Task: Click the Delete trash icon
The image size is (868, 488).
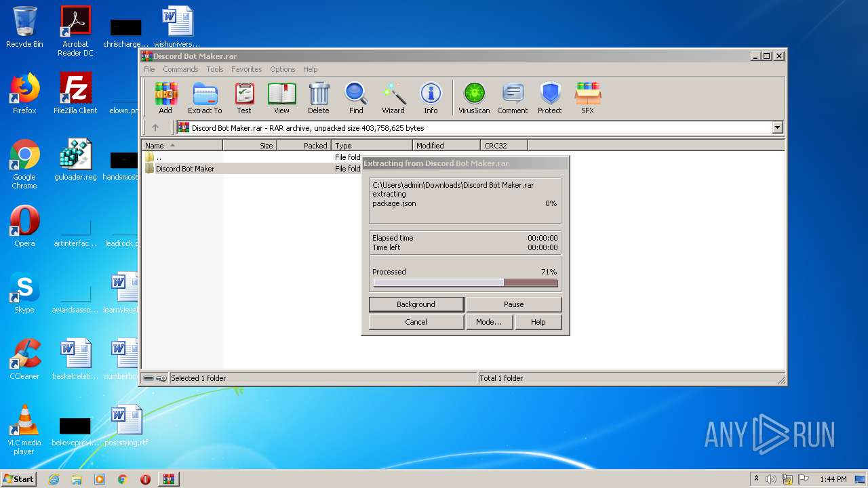Action: [319, 98]
